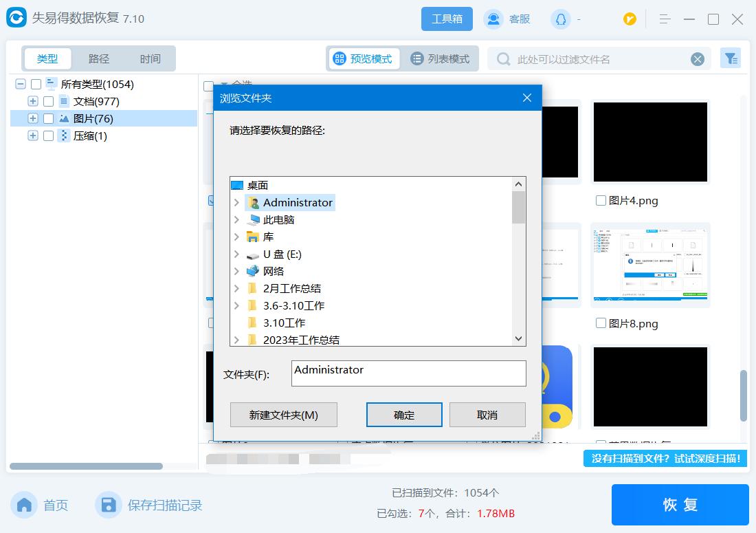
Task: Click 新建文件夹(M) to create a folder
Action: (x=283, y=415)
